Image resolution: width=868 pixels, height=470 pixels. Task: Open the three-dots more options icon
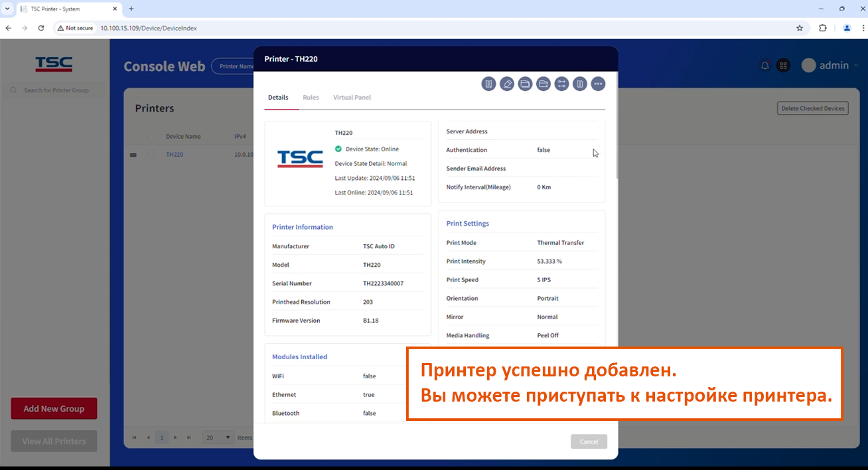(x=598, y=84)
